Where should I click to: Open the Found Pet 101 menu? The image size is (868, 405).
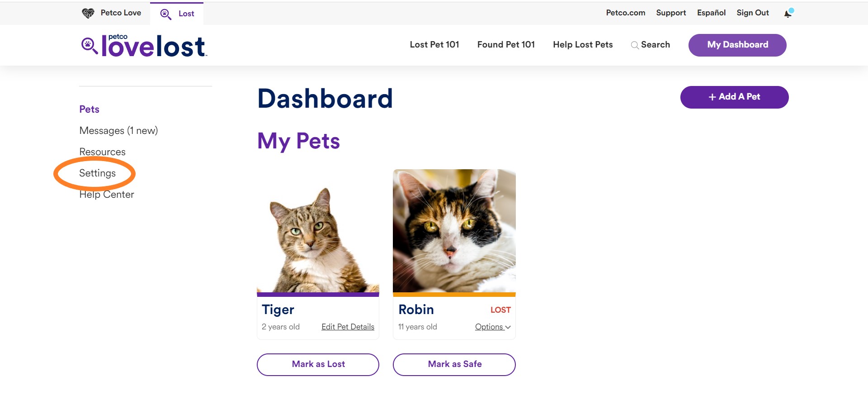tap(506, 44)
